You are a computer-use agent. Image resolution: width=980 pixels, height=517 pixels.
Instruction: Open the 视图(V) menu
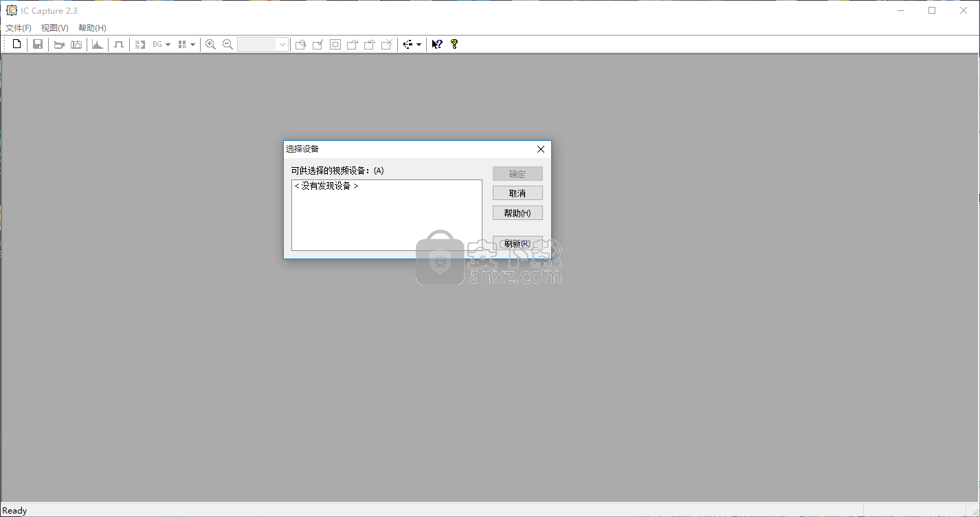[55, 27]
